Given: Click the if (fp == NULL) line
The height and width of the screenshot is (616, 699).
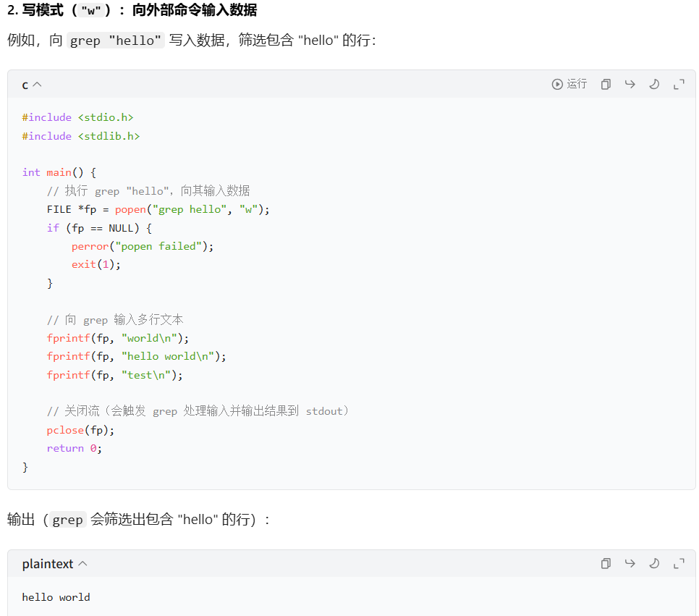Looking at the screenshot, I should tap(99, 228).
